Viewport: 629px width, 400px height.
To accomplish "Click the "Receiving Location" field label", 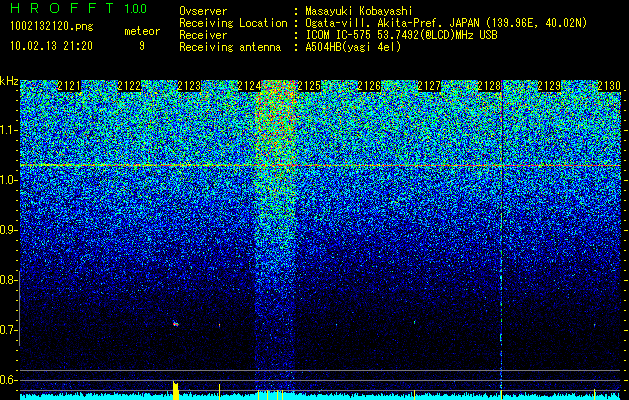I will pyautogui.click(x=233, y=23).
